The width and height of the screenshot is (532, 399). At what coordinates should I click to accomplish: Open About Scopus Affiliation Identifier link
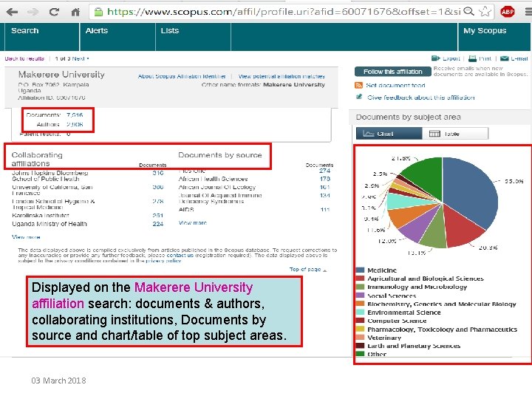click(182, 76)
